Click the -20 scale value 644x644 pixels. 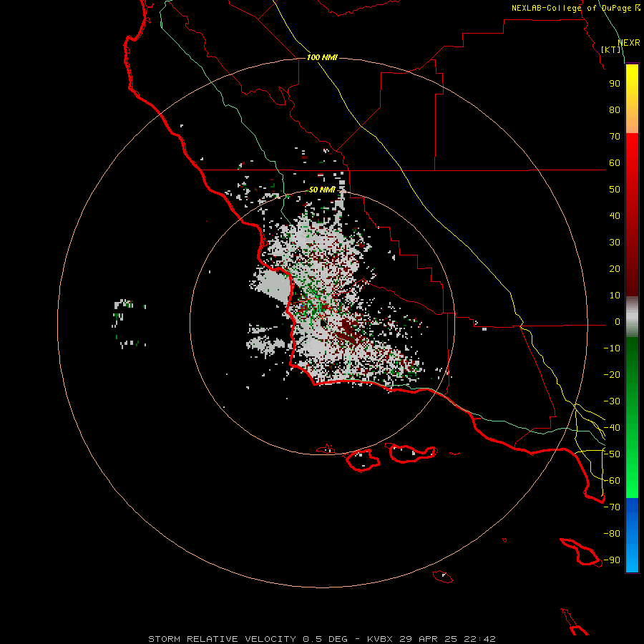coord(612,375)
